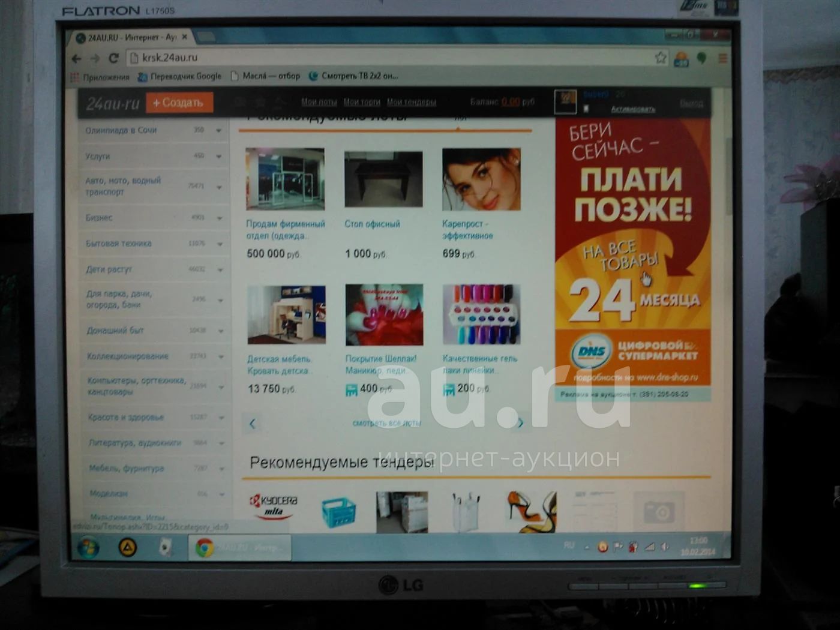Image resolution: width=840 pixels, height=630 pixels.
Task: Click the user avatar in site header
Action: [565, 101]
